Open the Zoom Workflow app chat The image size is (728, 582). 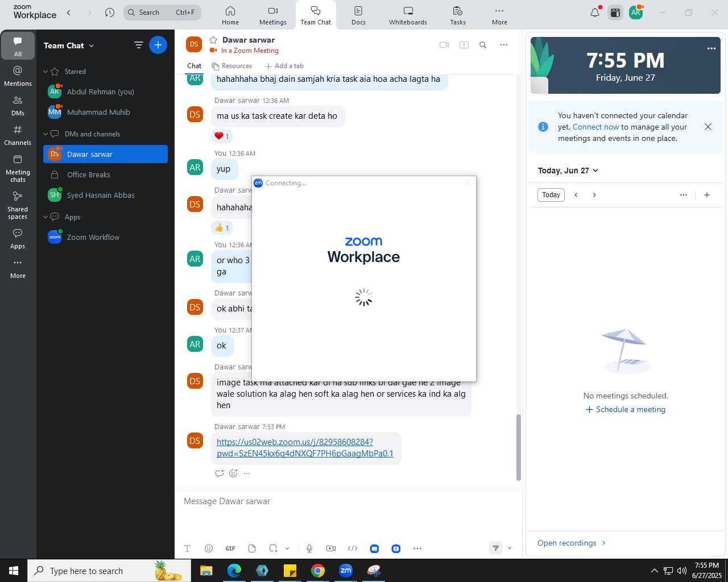pyautogui.click(x=105, y=237)
